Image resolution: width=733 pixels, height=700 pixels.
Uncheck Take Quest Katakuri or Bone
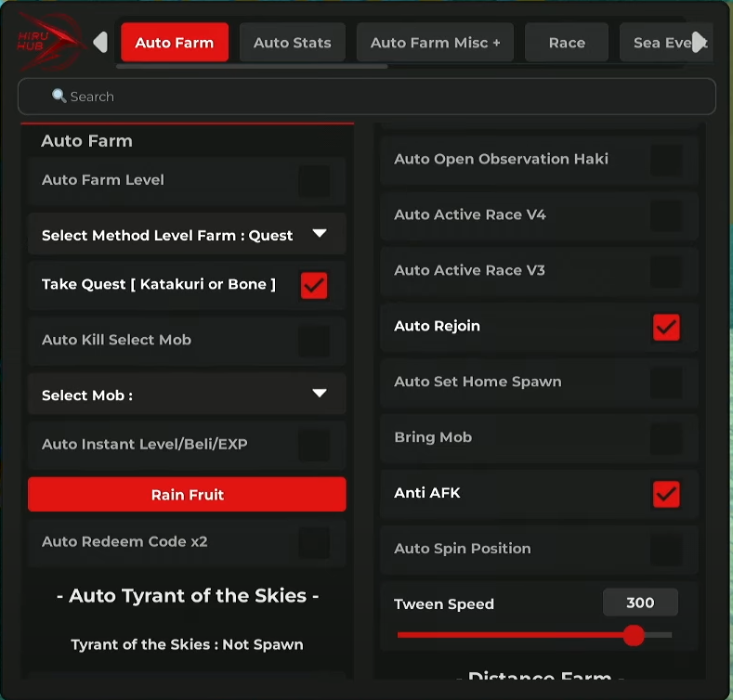(x=314, y=285)
